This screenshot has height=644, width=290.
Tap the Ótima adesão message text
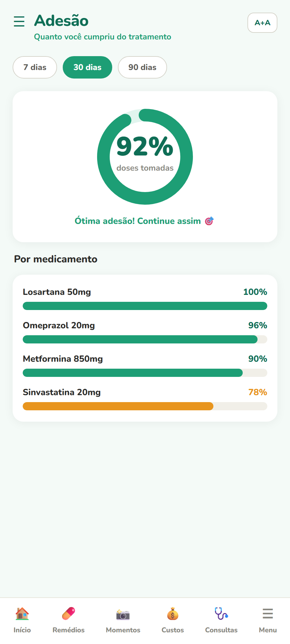click(138, 221)
